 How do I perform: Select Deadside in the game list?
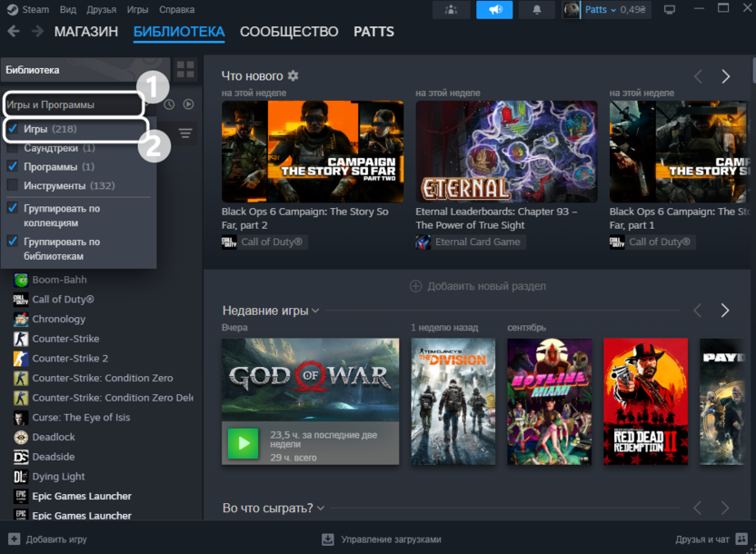pyautogui.click(x=53, y=457)
